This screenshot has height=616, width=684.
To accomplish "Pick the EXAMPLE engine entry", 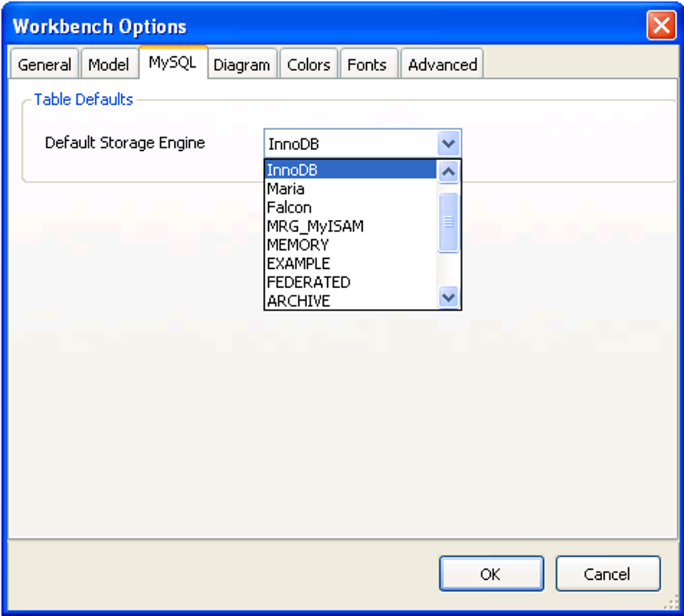I will coord(350,263).
